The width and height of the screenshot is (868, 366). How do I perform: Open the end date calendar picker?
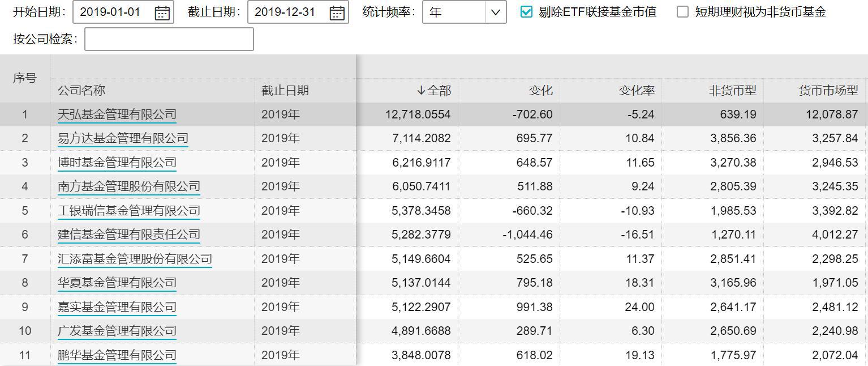pos(337,13)
